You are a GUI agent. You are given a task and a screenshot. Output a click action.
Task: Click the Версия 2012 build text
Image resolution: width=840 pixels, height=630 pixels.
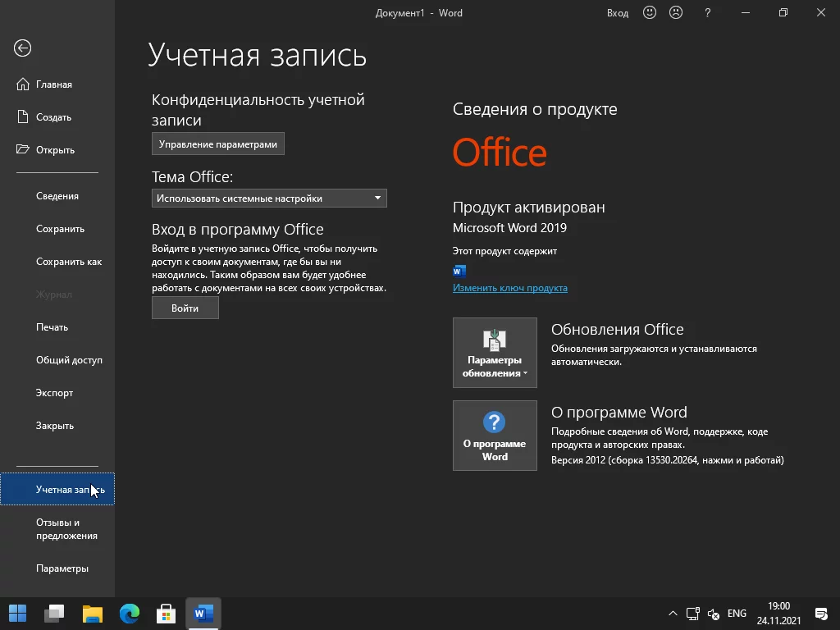[668, 460]
